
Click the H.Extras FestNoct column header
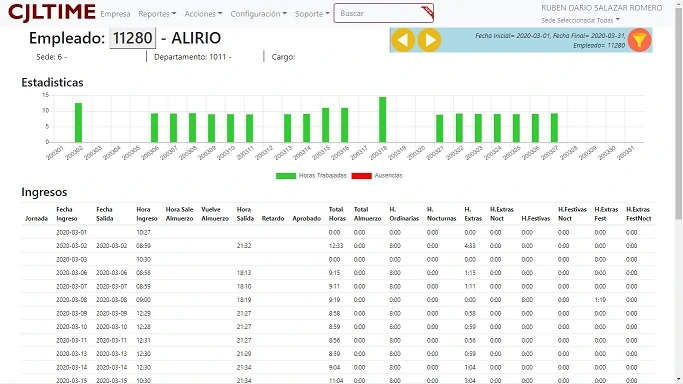pyautogui.click(x=639, y=214)
